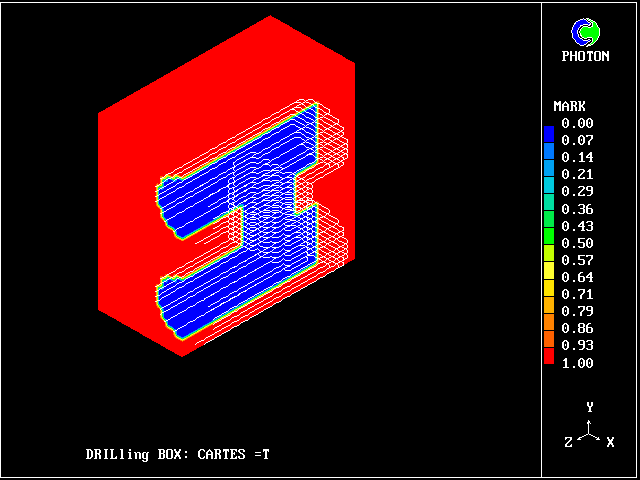This screenshot has width=640, height=480.
Task: Click the orange 0.79 legend swatch
Action: click(548, 311)
